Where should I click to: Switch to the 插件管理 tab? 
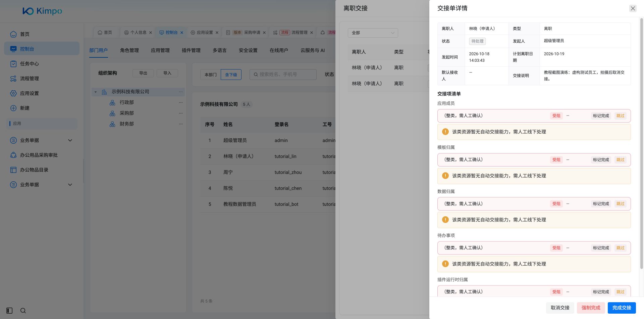191,50
